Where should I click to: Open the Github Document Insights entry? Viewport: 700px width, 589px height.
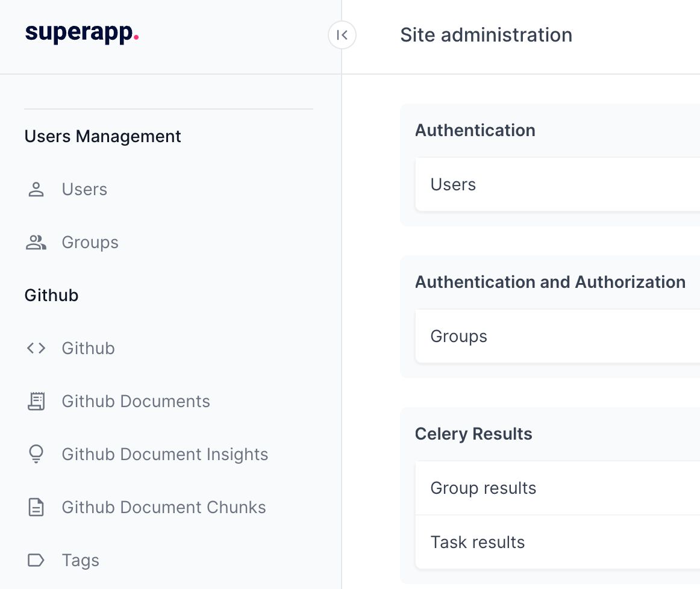pyautogui.click(x=165, y=454)
